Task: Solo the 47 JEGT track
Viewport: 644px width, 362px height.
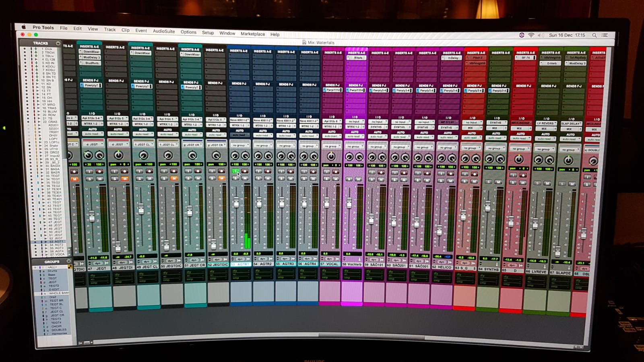Action: click(89, 179)
